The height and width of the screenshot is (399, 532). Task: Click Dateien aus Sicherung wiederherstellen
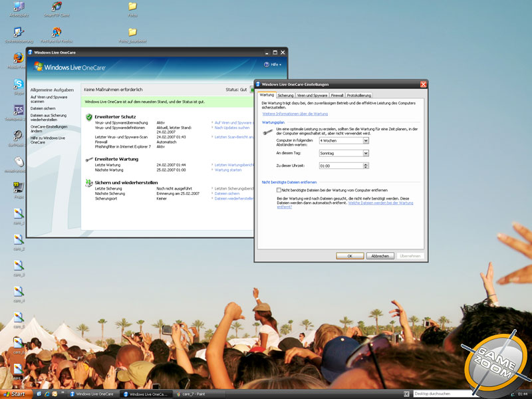click(49, 118)
